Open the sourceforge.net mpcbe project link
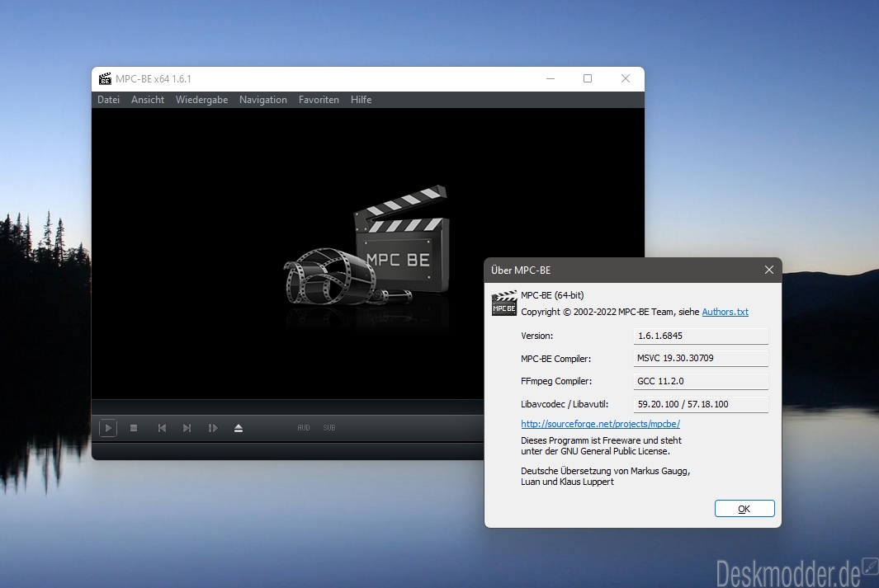 click(600, 424)
